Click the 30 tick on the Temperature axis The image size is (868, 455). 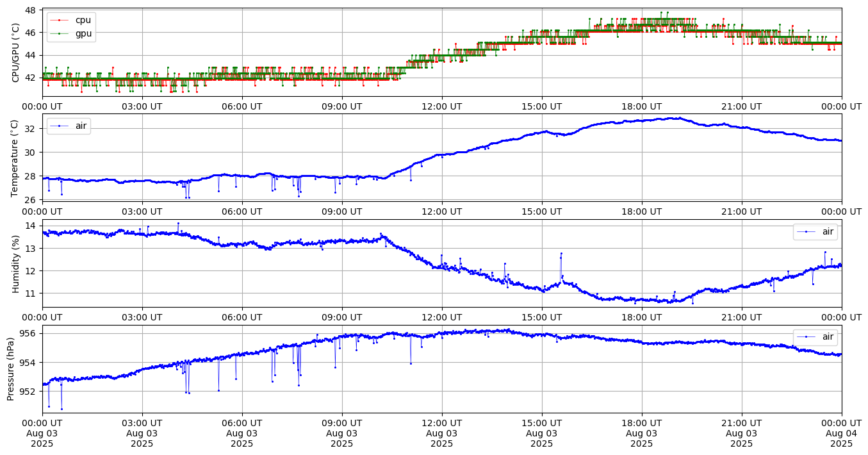point(31,153)
